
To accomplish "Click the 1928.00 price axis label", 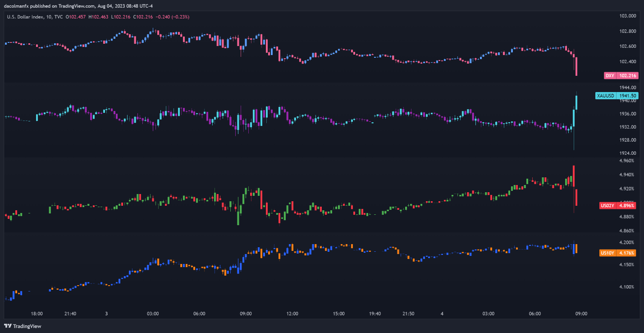I will pyautogui.click(x=628, y=140).
